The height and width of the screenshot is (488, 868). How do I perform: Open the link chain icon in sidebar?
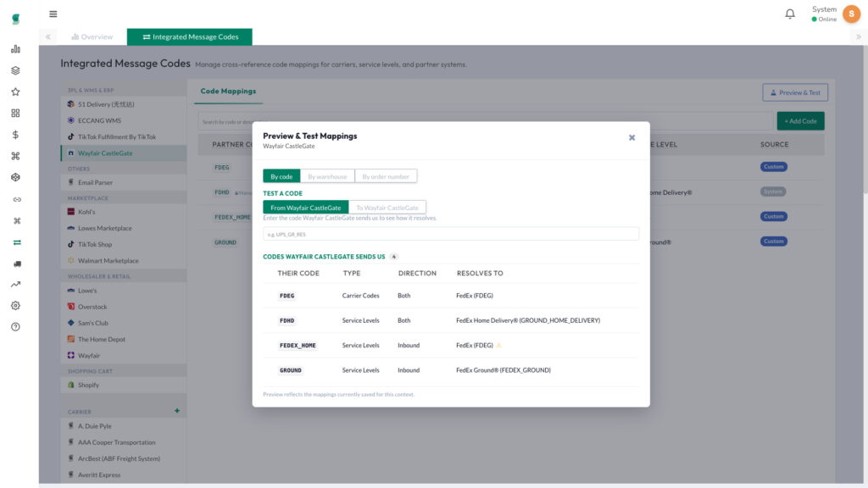(17, 199)
